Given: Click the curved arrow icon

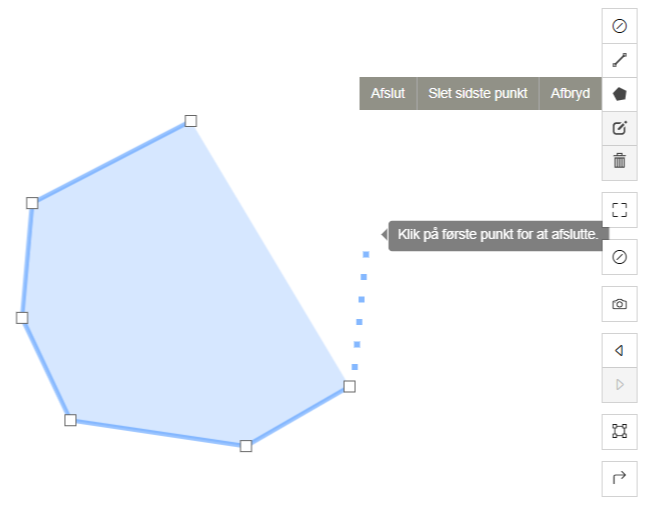Looking at the screenshot, I should point(619,478).
